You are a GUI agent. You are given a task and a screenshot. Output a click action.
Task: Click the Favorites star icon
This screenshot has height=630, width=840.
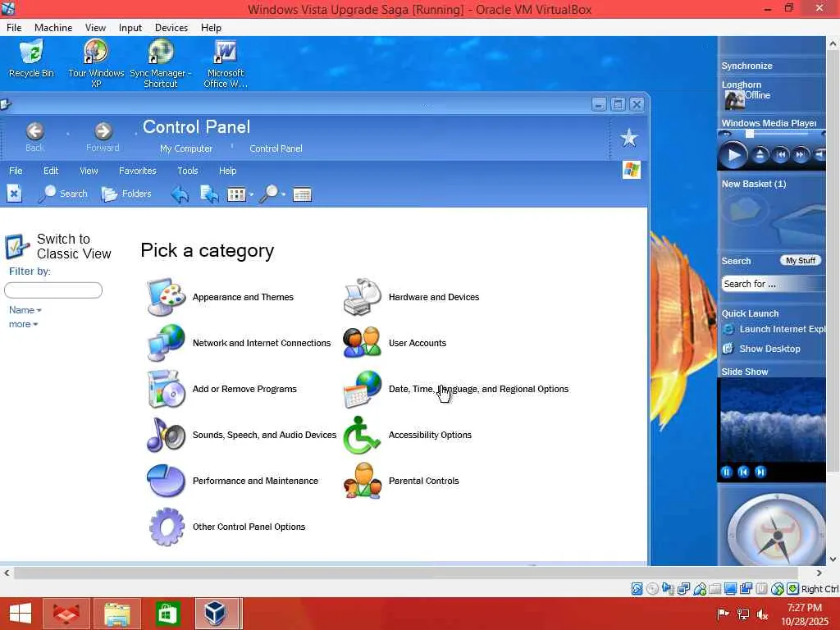pos(629,138)
